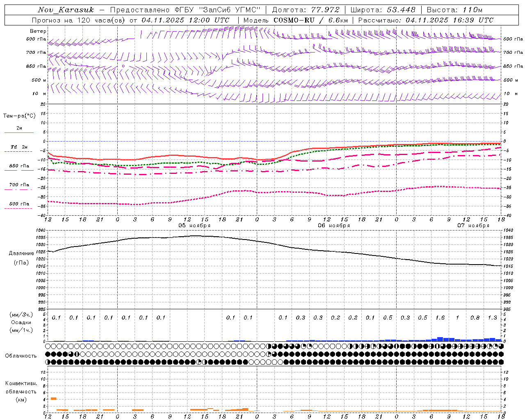Click the "850 гПа" temperature legend entry

(x=19, y=166)
